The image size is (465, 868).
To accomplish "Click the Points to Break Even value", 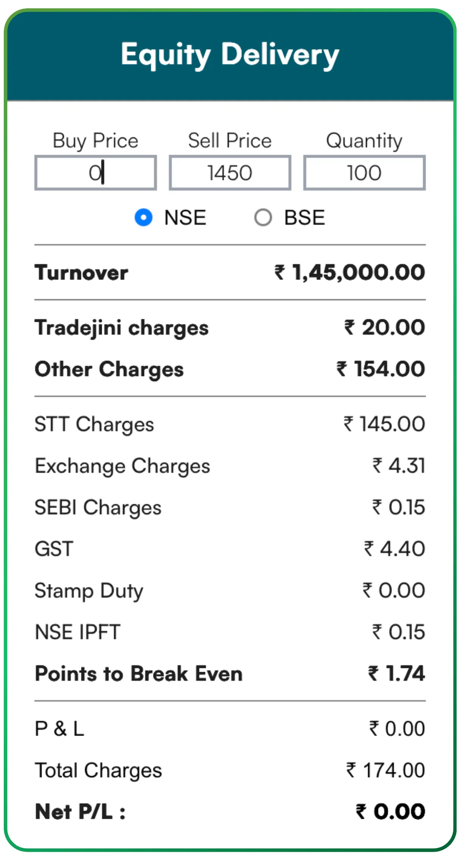I will point(397,674).
